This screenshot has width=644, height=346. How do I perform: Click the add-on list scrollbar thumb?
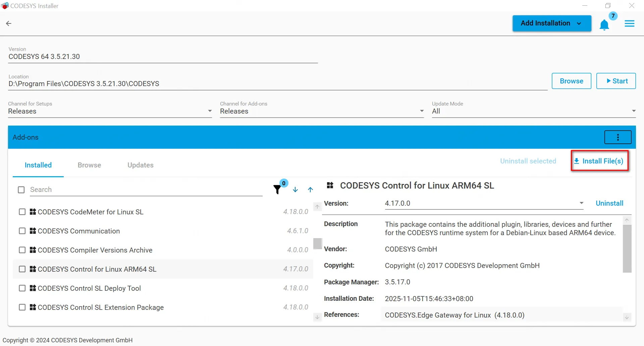(317, 244)
